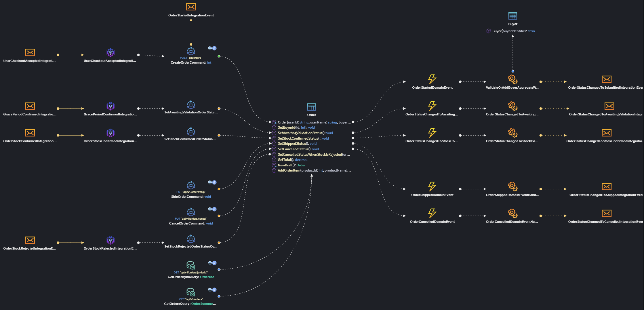Expand the Order constructor arrow
Screen dimensions: 644x310
(270, 122)
